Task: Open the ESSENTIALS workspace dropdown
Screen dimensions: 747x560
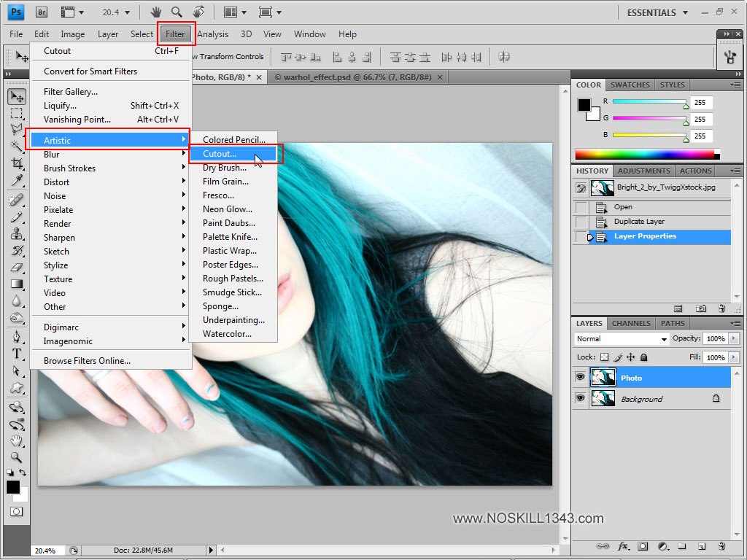Action: coord(657,13)
